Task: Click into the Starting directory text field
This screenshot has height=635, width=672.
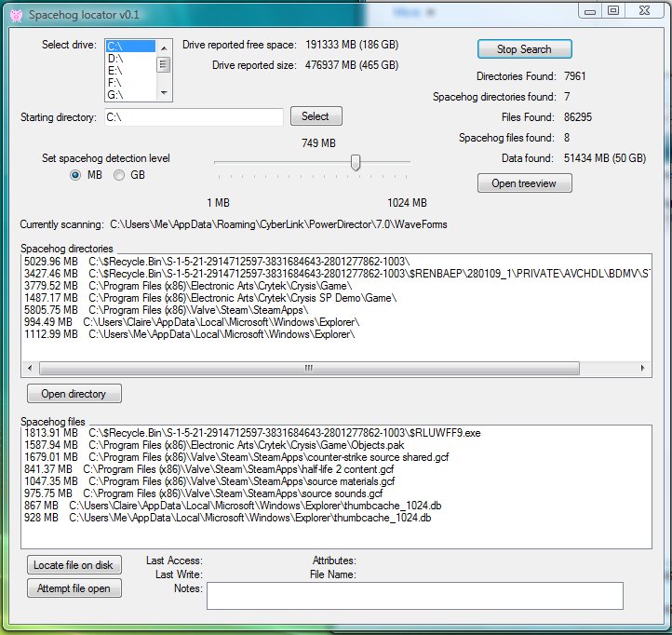Action: pos(192,117)
